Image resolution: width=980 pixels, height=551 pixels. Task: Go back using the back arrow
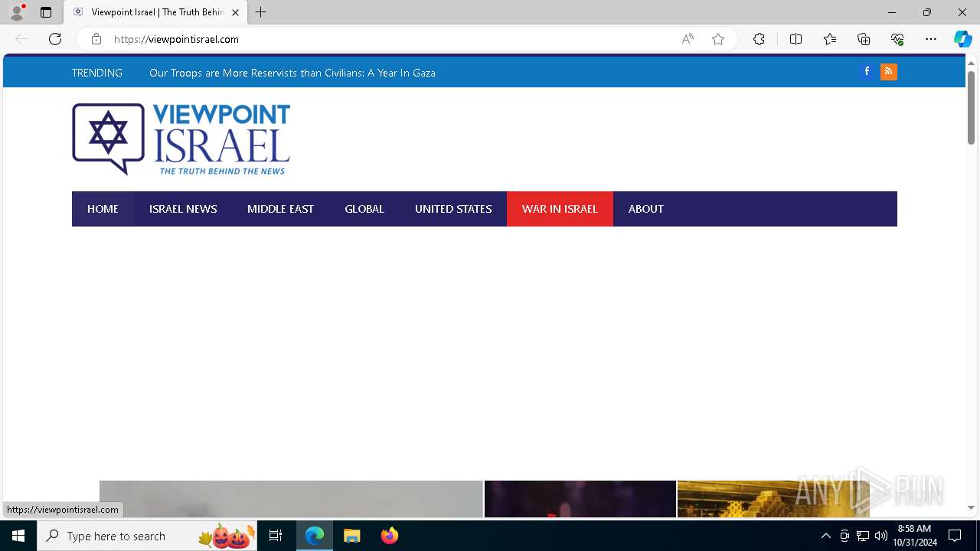coord(21,39)
